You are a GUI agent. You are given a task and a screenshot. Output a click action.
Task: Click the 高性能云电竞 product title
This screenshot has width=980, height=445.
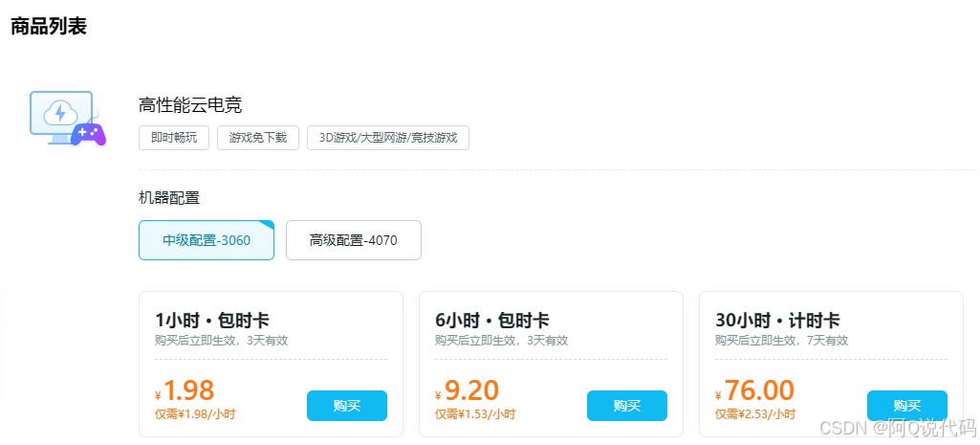point(190,105)
